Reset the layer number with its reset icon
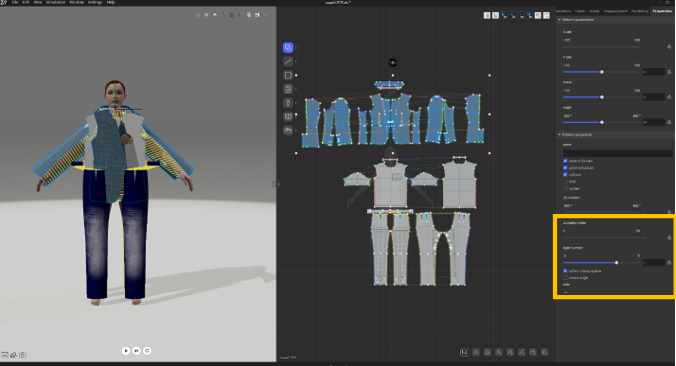This screenshot has width=676, height=366. [x=670, y=263]
